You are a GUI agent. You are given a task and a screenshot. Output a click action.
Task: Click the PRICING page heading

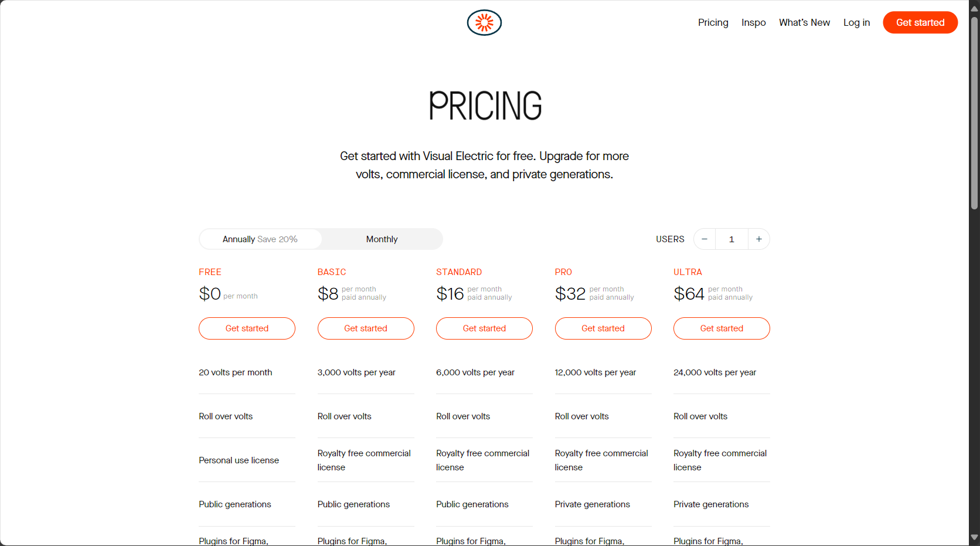[x=485, y=106]
